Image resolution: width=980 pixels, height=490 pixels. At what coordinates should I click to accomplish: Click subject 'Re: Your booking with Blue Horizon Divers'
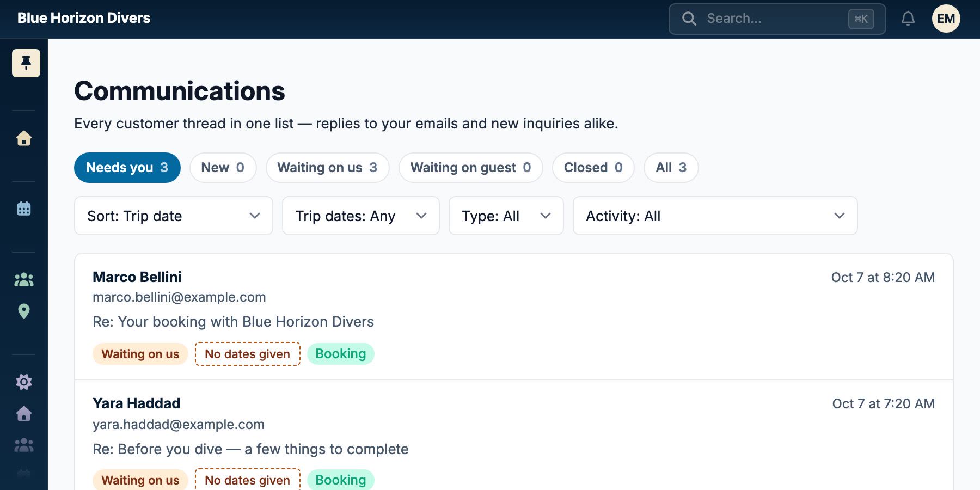coord(233,322)
